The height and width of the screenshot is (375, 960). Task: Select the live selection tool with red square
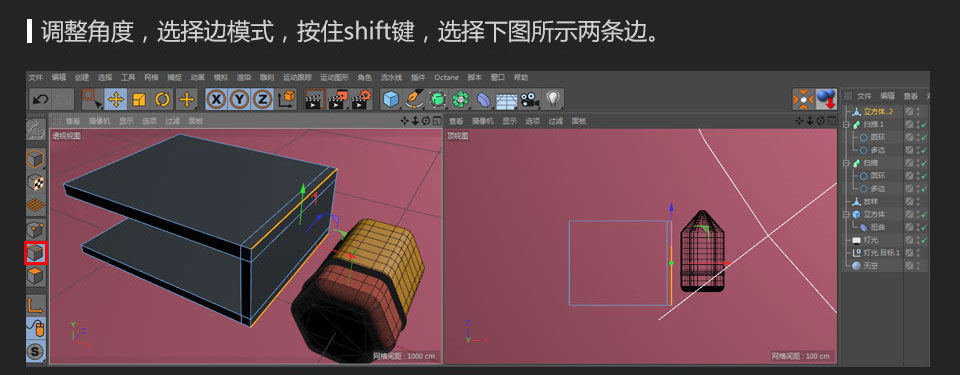point(92,99)
